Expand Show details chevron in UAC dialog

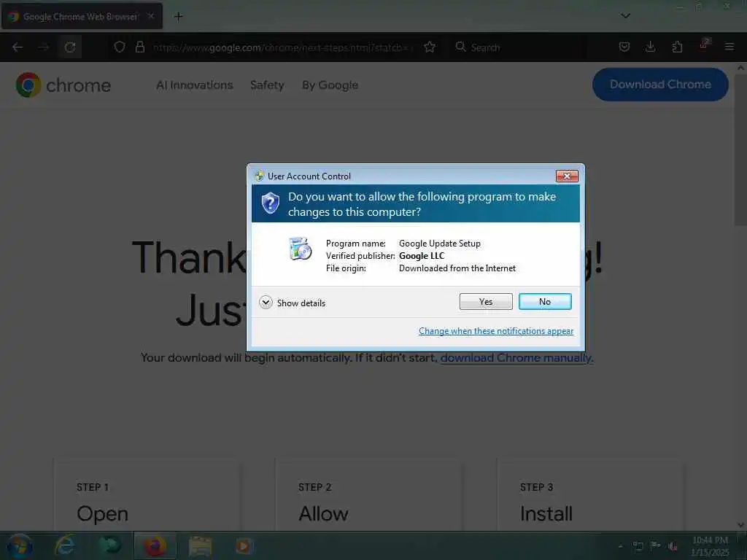click(x=266, y=303)
